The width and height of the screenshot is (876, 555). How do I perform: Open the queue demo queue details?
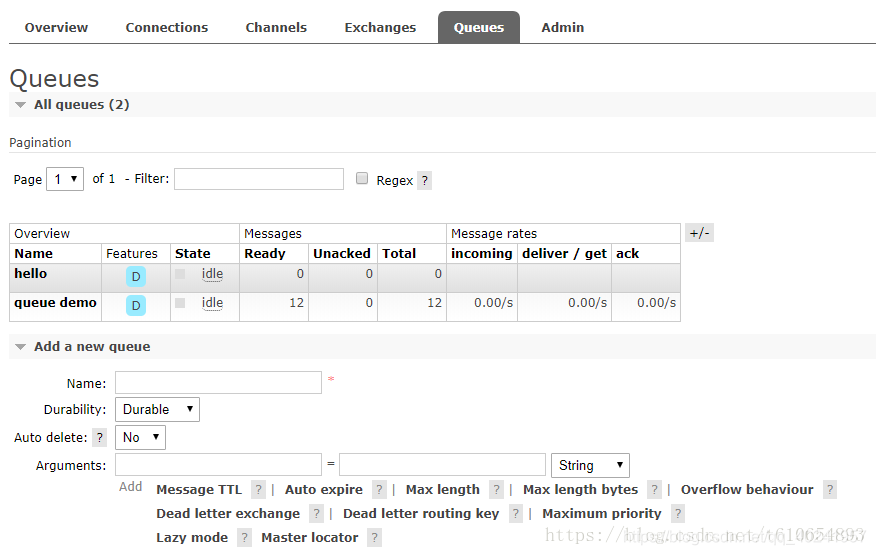click(55, 302)
